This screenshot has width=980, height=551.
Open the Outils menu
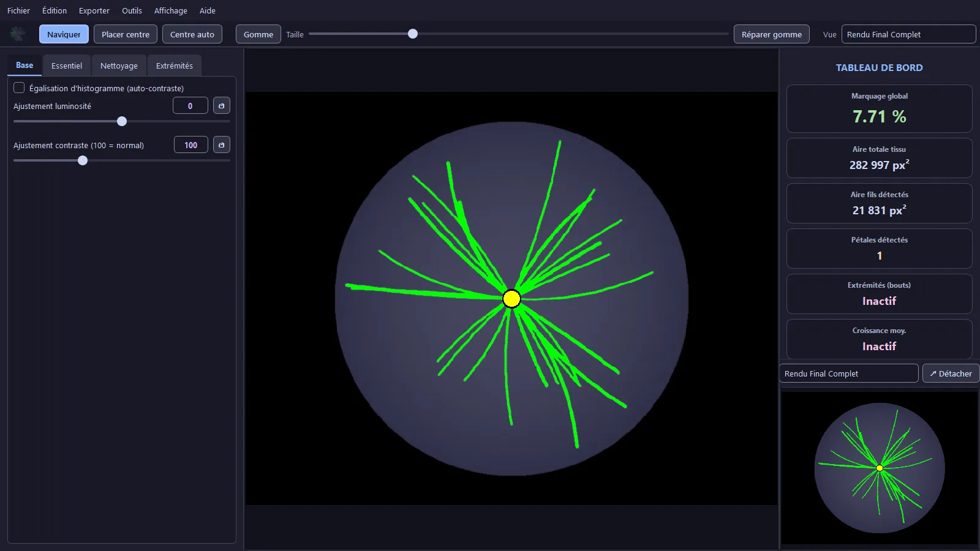[x=132, y=10]
